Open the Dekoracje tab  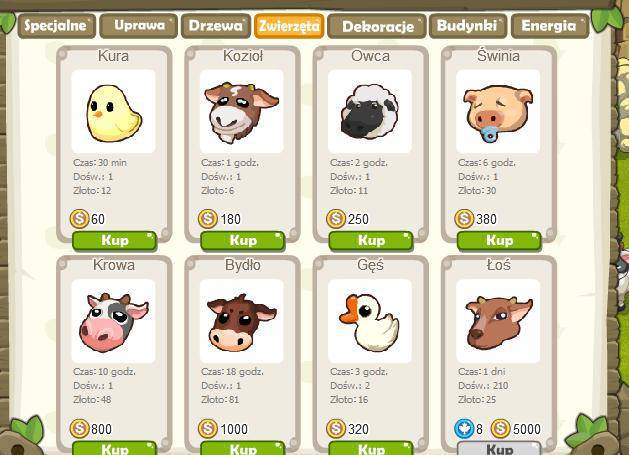click(377, 26)
